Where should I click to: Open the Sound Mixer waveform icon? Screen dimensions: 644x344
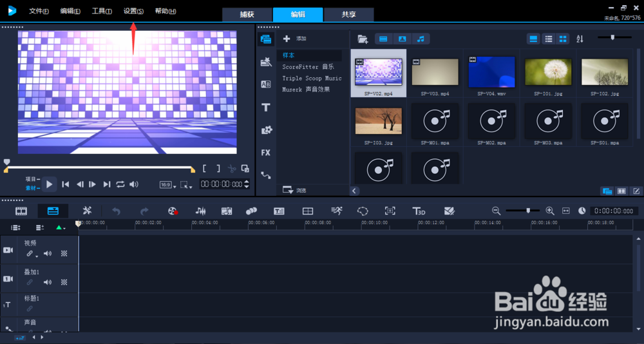200,211
